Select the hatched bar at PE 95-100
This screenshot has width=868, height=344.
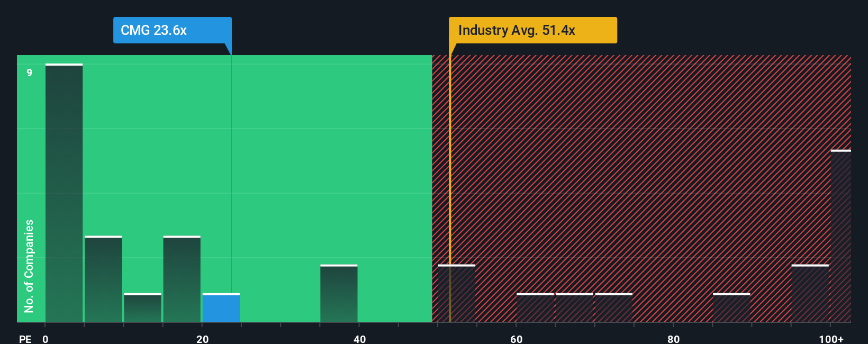(x=810, y=294)
